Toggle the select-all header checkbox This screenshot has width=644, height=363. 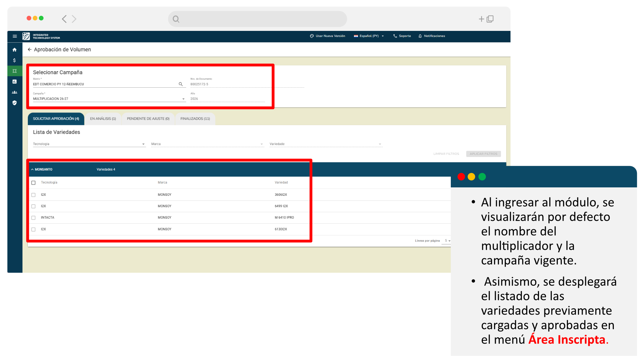point(34,183)
